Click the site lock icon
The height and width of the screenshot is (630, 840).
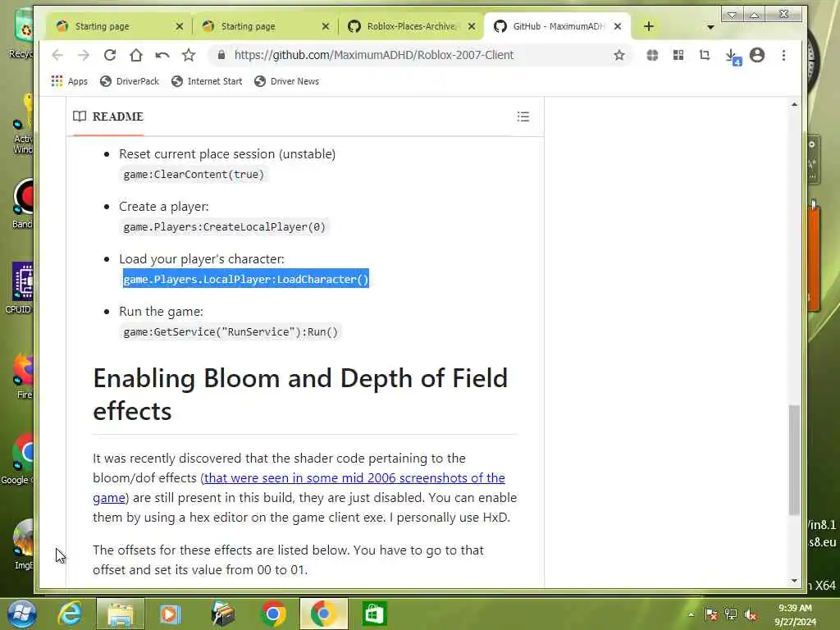click(x=221, y=55)
